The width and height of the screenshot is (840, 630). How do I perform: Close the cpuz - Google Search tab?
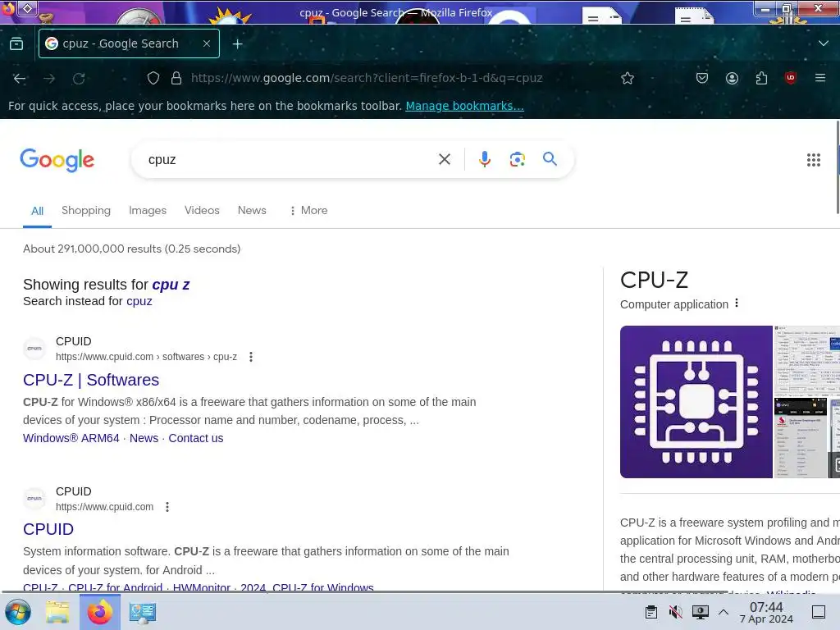click(207, 43)
